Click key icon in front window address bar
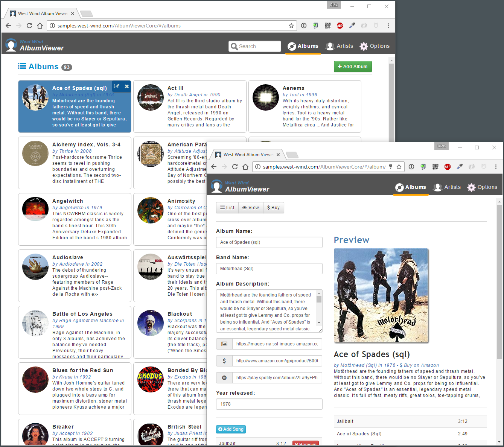The image size is (504, 447). click(x=391, y=167)
